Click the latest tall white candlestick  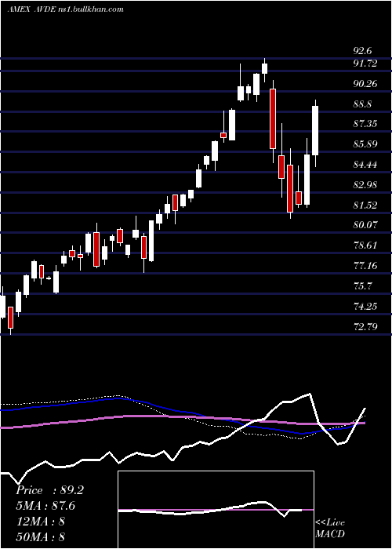click(315, 131)
